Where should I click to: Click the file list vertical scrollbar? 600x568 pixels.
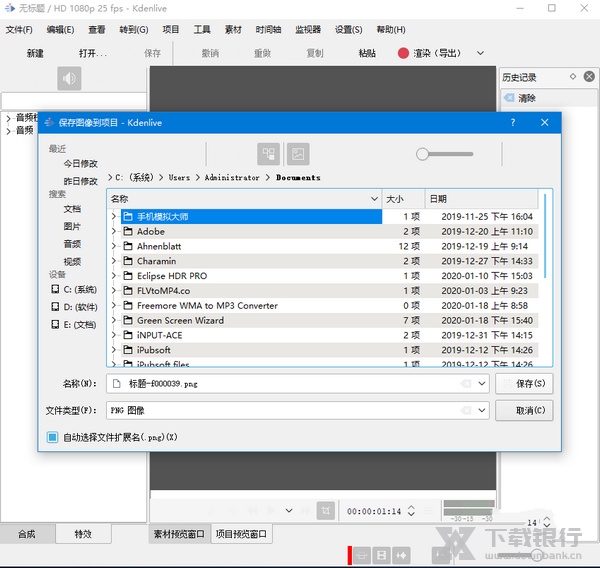click(x=545, y=236)
